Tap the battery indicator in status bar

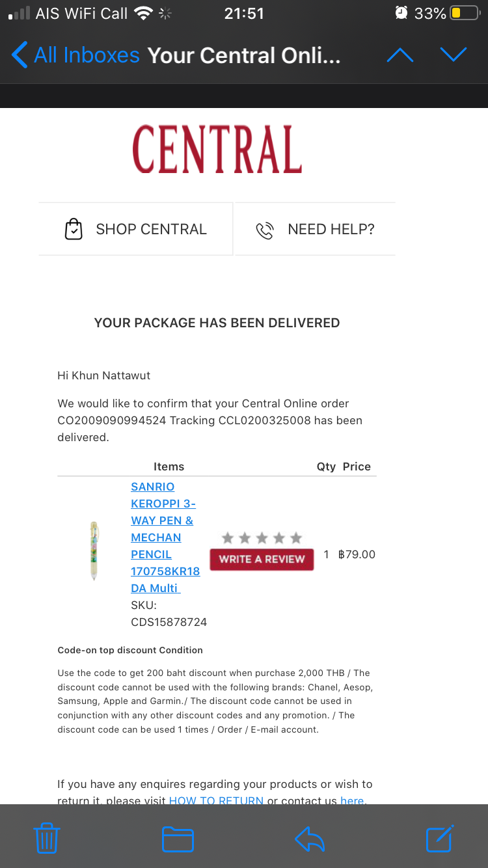point(464,13)
